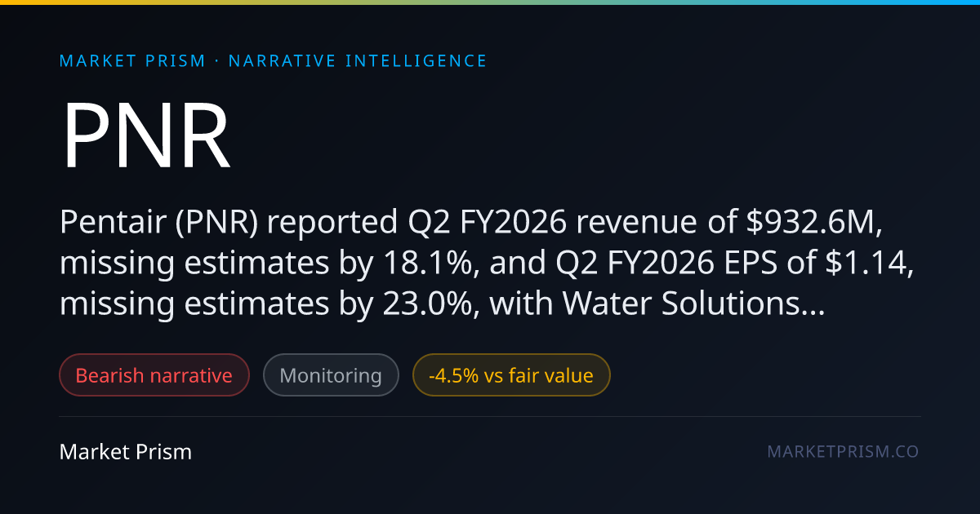This screenshot has height=514, width=980.
Task: Click the Bearish narrative pill
Action: pos(154,375)
